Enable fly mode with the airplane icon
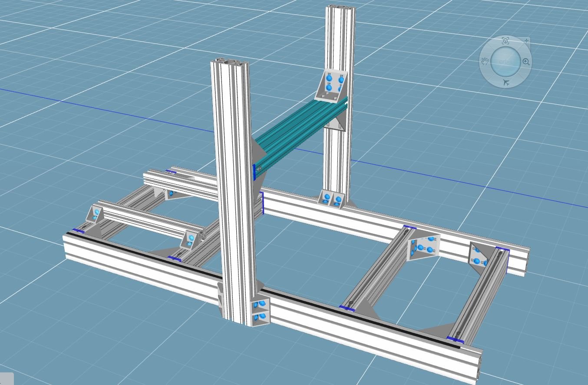 pyautogui.click(x=506, y=83)
